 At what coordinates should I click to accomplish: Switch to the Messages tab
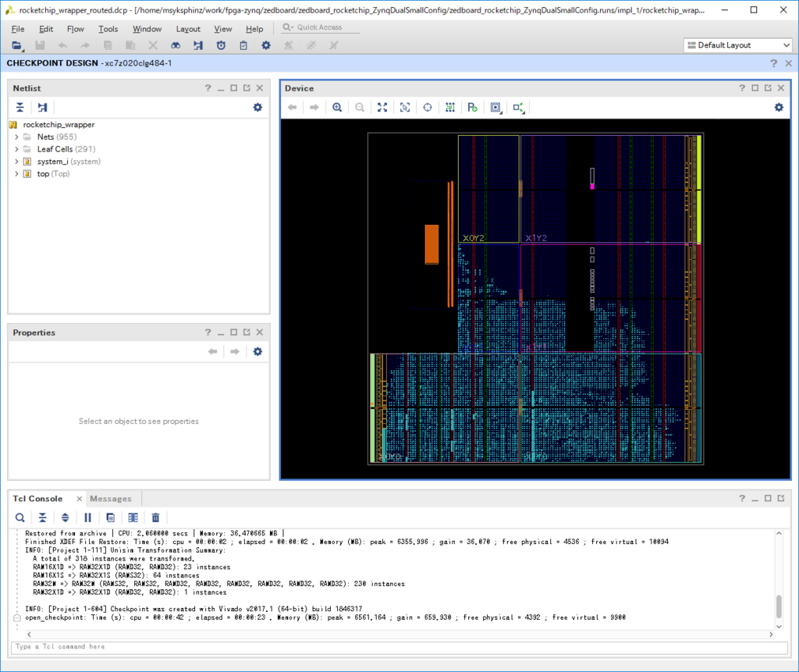pyautogui.click(x=110, y=499)
